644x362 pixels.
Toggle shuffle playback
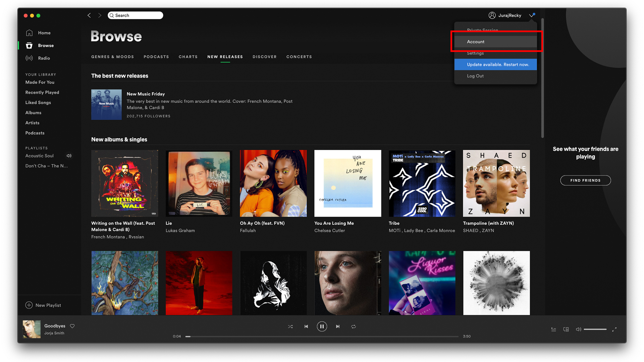[x=290, y=326]
